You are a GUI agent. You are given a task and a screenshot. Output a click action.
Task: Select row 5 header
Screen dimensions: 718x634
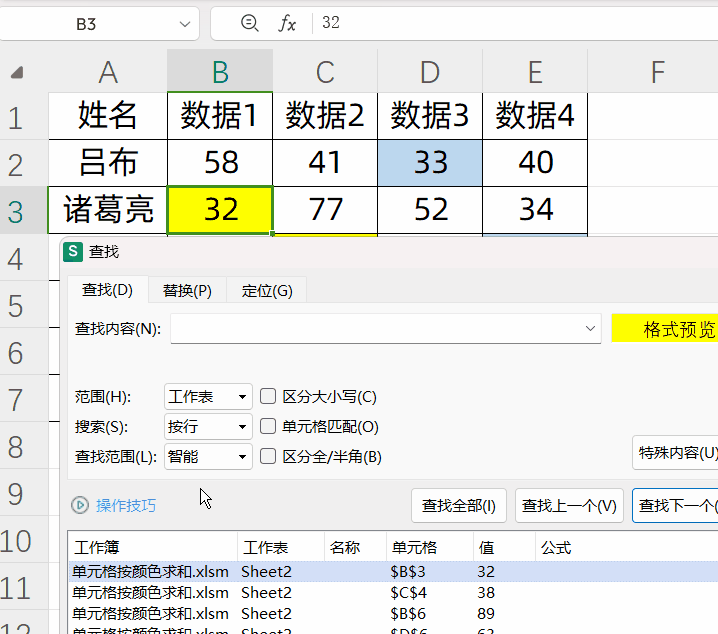24,305
